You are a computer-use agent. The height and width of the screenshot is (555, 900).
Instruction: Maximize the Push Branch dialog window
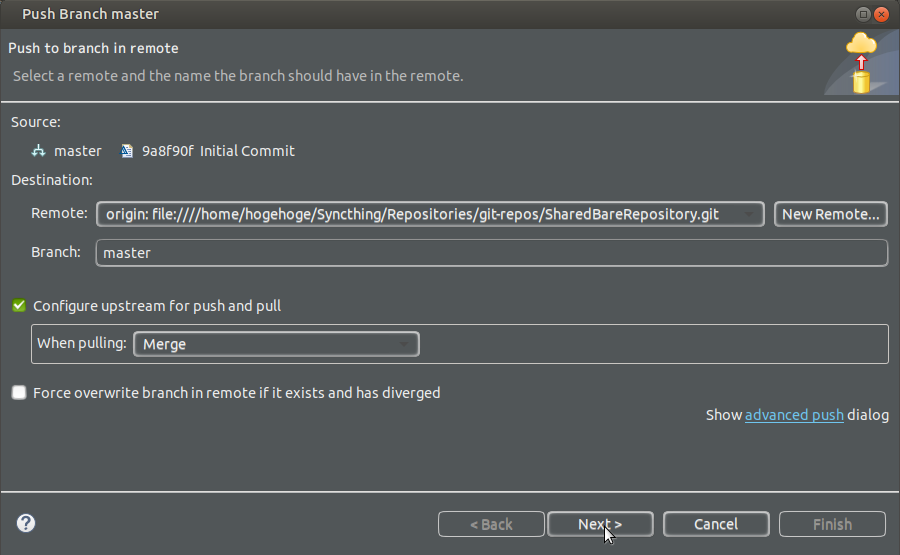862,14
